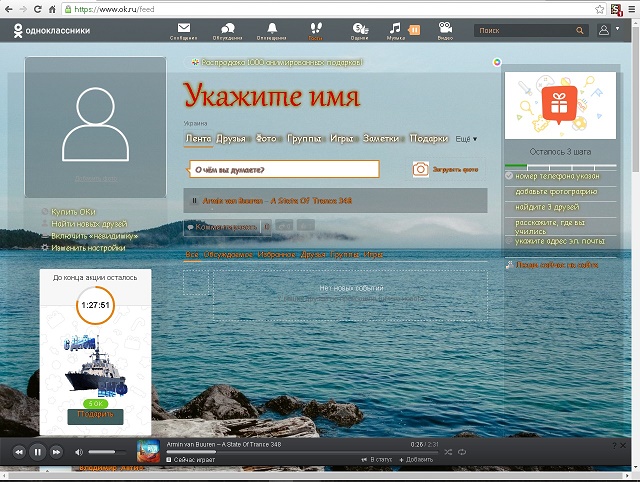Open browser hamburger menu
Viewport: 640px width, 482px height.
[x=631, y=9]
